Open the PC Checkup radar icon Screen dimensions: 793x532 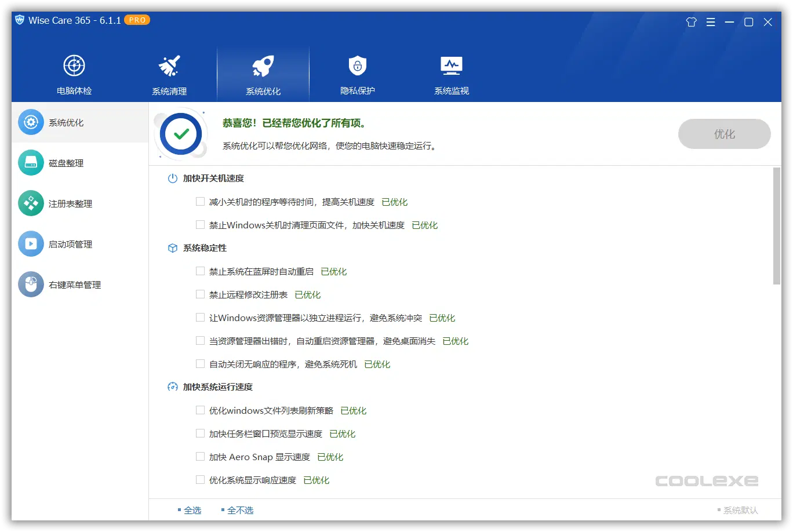coord(74,66)
